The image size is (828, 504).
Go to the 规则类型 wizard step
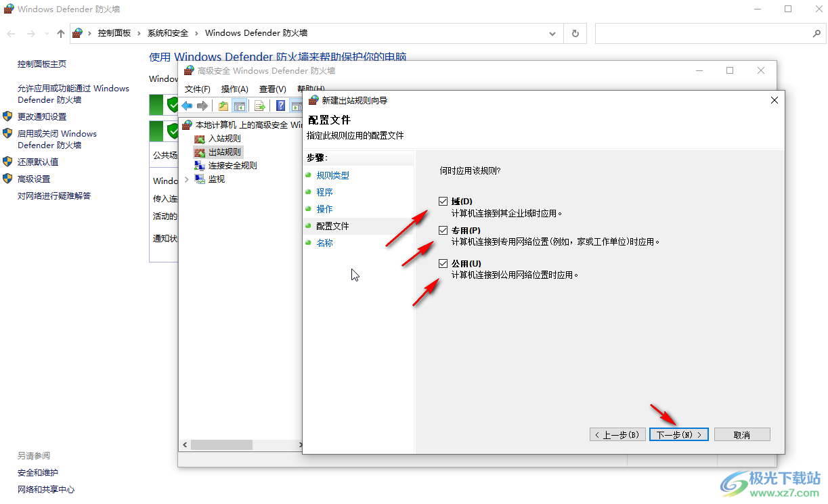point(333,175)
